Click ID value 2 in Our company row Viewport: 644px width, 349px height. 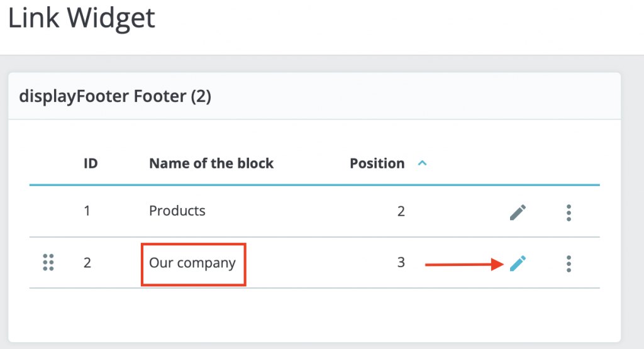click(87, 262)
